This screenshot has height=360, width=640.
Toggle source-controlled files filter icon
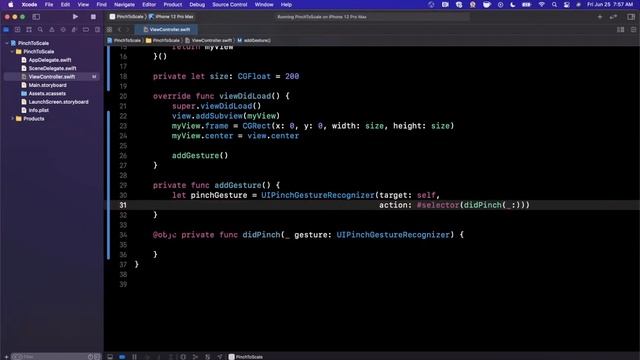click(x=97, y=357)
